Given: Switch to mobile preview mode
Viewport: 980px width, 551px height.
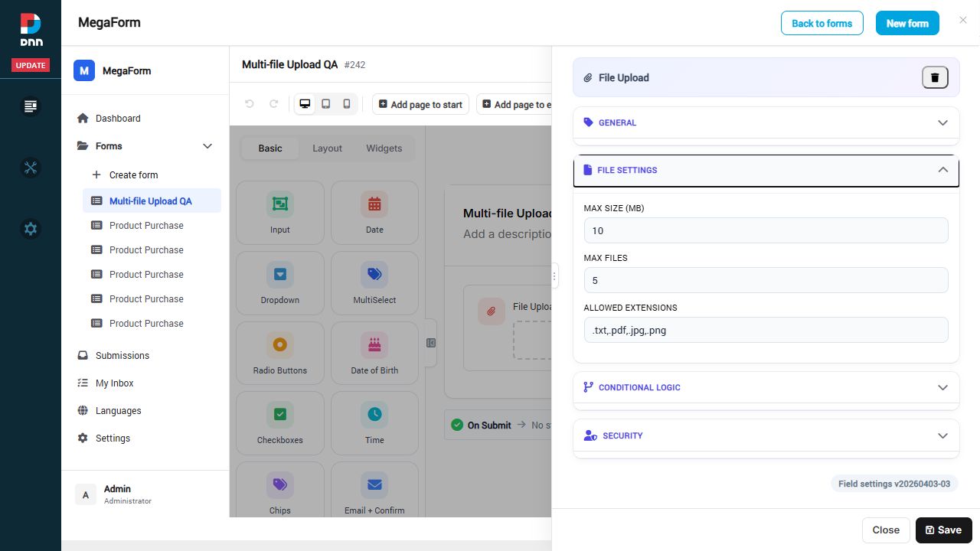Looking at the screenshot, I should [x=347, y=104].
